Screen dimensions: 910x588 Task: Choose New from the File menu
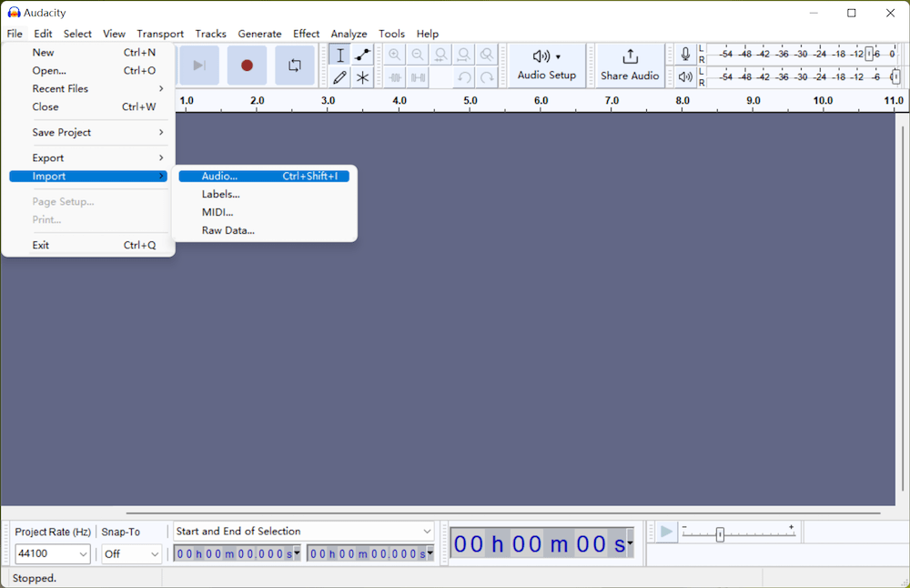click(88, 52)
